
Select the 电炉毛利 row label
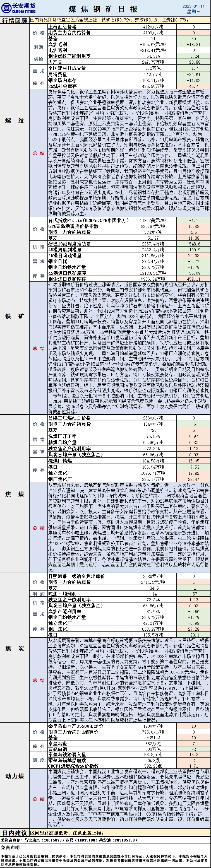[x=58, y=50]
